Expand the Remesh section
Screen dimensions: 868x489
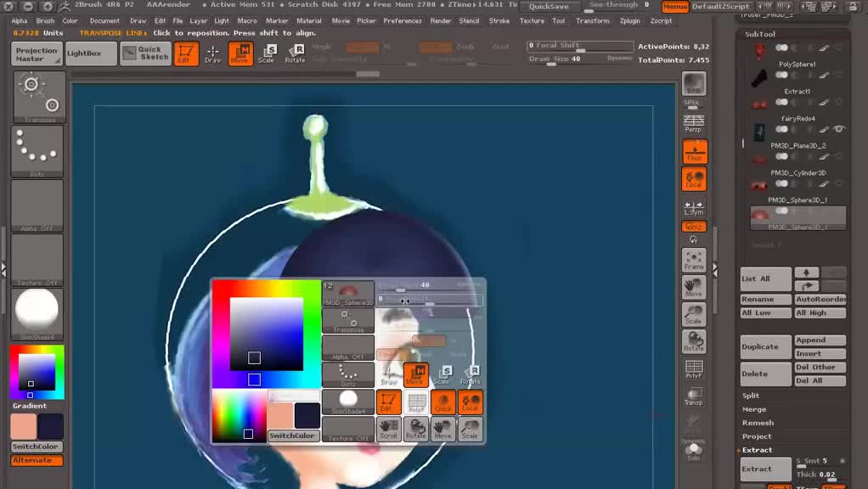758,423
